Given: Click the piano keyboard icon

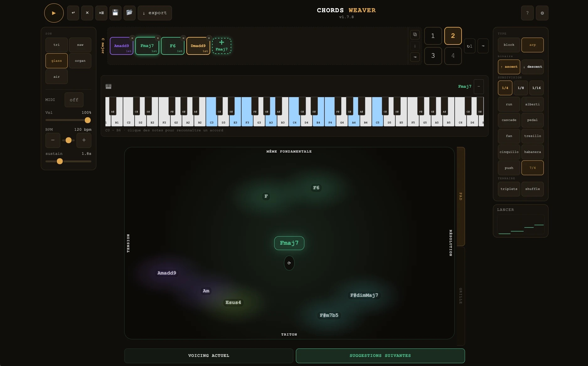Looking at the screenshot, I should (x=109, y=86).
